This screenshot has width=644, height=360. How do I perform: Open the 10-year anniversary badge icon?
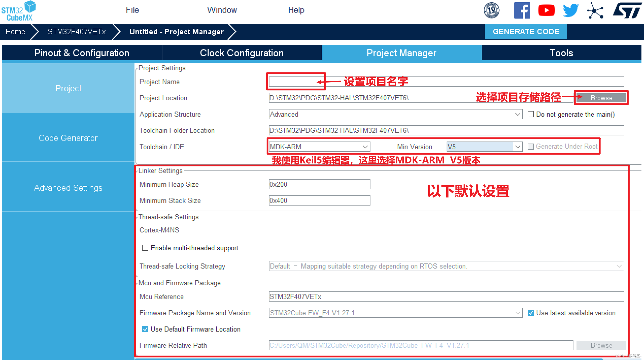click(491, 10)
